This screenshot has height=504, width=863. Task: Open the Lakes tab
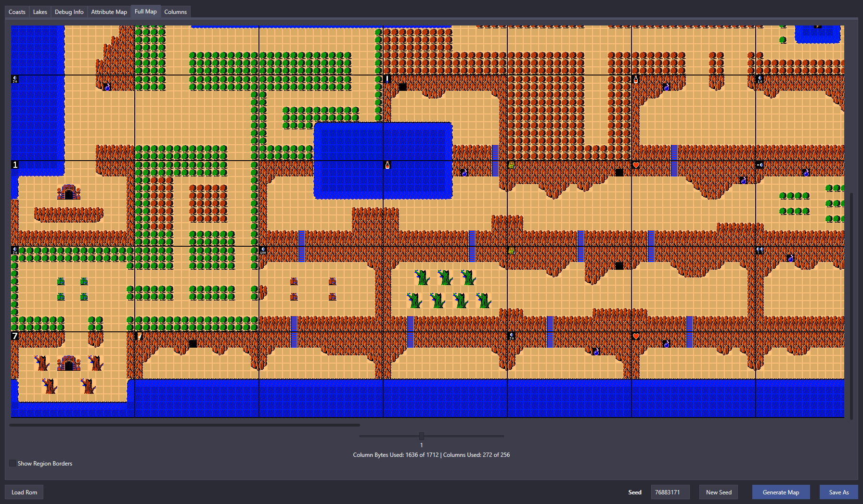[x=40, y=12]
